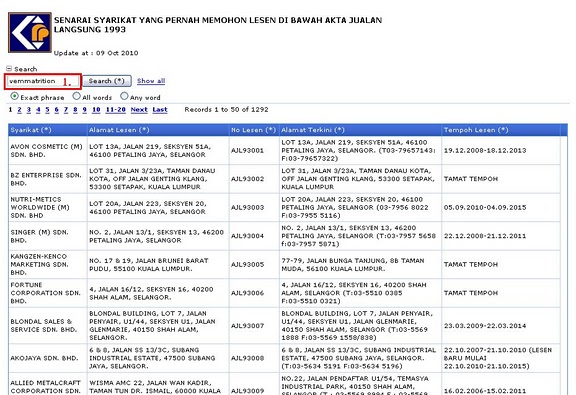Click Alamat Lesen cell BLONDAL BUILDING, LOT 7

pyautogui.click(x=158, y=326)
